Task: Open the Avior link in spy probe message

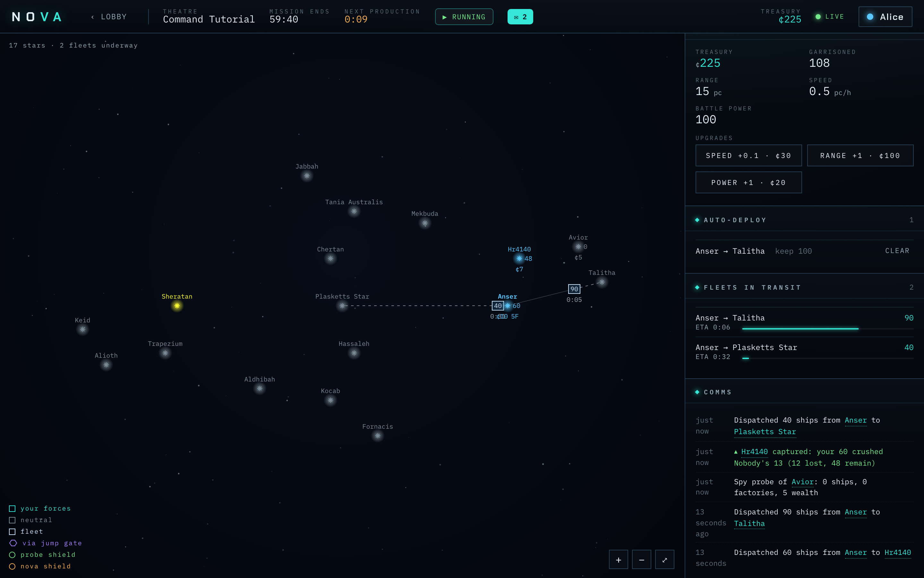Action: pos(803,482)
